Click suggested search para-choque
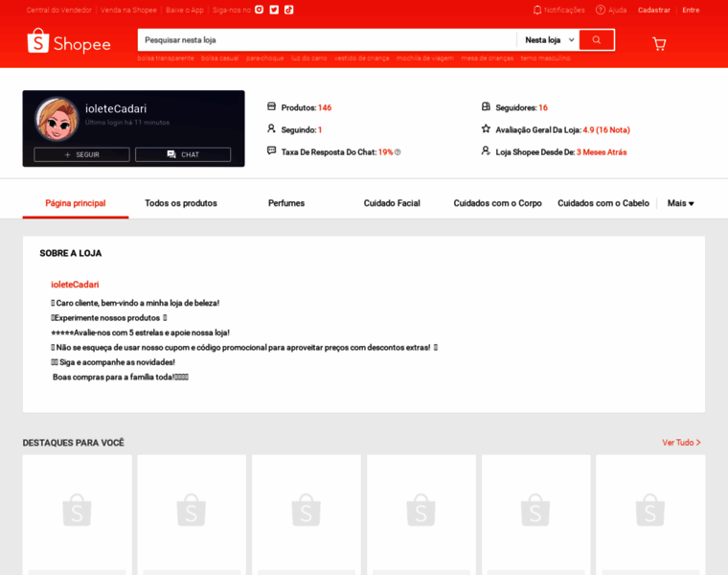The width and height of the screenshot is (728, 575). (x=264, y=58)
